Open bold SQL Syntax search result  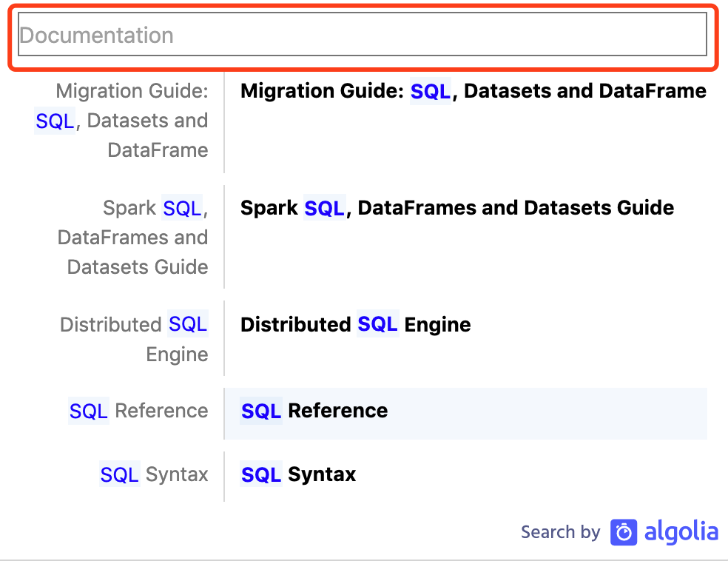(298, 474)
